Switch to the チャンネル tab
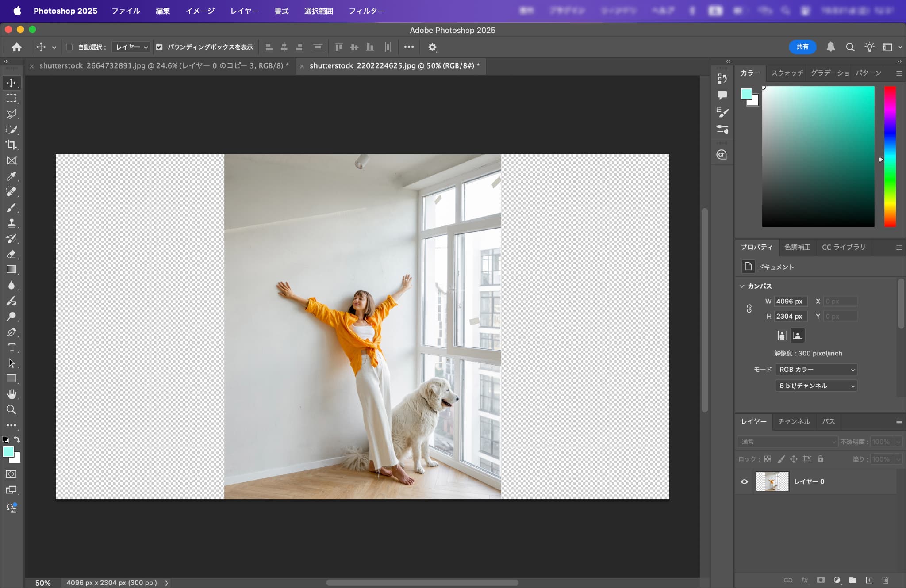 (x=794, y=421)
